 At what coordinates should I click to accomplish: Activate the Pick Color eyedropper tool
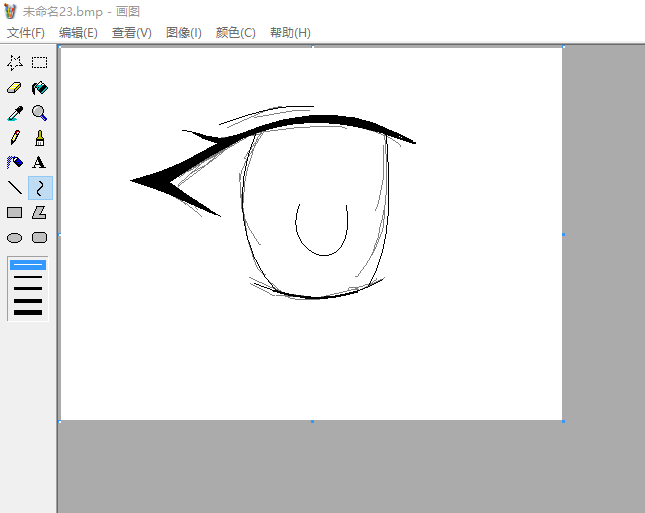point(15,113)
